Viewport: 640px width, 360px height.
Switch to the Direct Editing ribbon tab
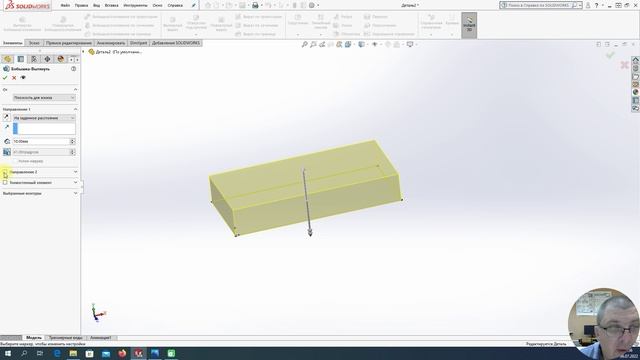click(x=69, y=43)
